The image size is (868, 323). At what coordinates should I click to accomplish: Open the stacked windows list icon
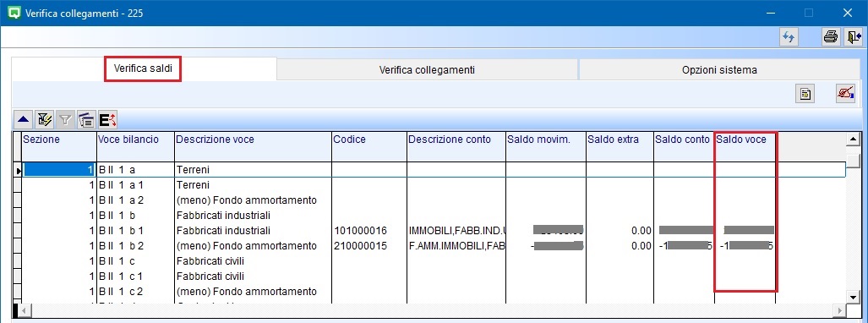(86, 119)
